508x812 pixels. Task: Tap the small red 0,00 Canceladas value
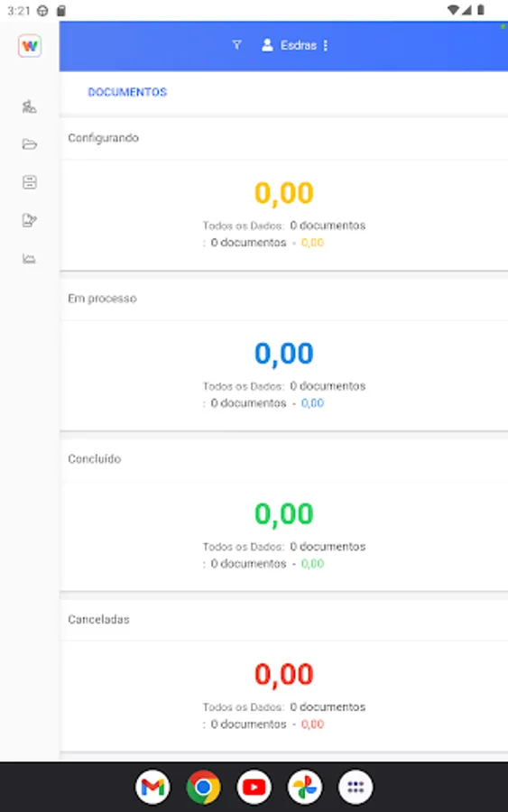[312, 724]
